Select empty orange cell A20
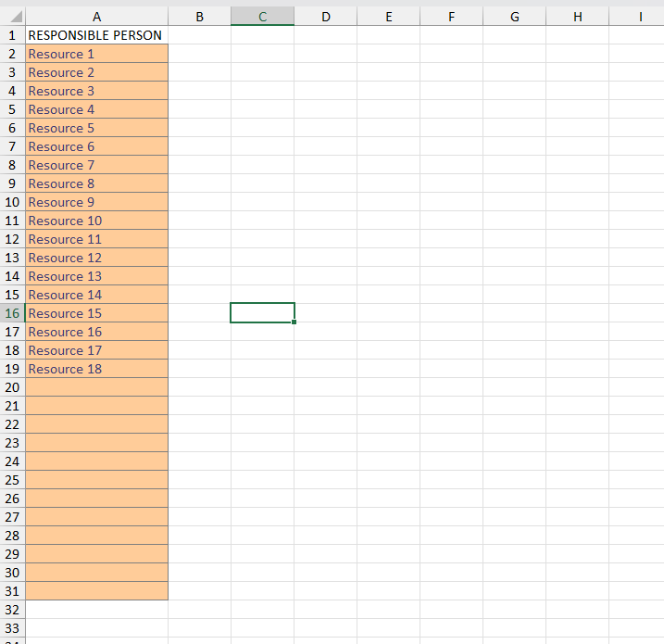The image size is (664, 644). pyautogui.click(x=97, y=387)
